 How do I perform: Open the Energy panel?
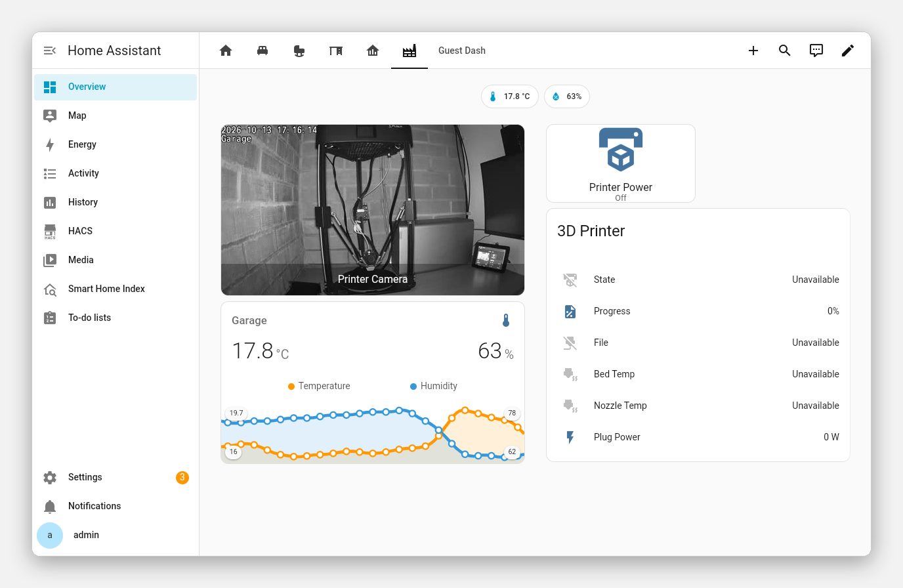click(115, 145)
